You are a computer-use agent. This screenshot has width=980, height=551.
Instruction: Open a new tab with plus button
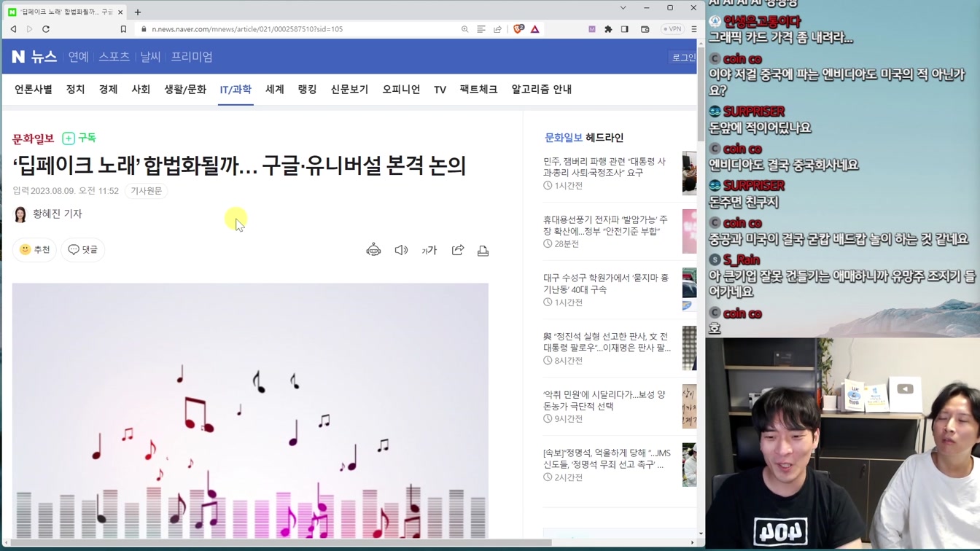138,12
